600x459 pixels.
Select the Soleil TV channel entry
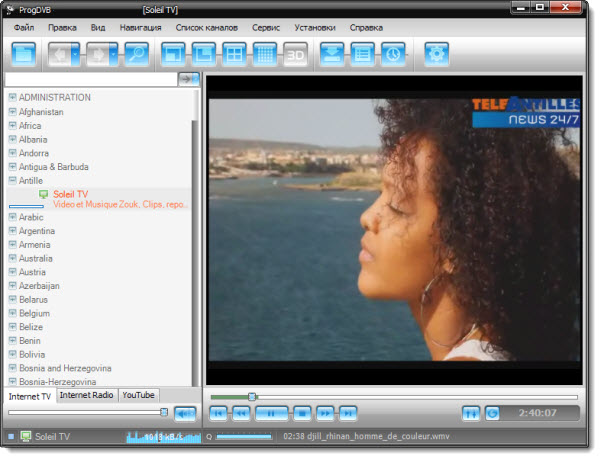[x=70, y=194]
